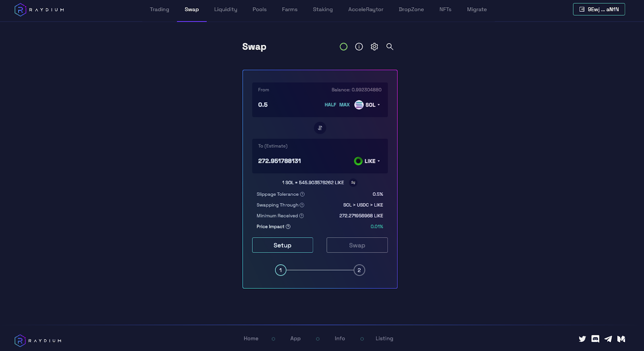This screenshot has height=351, width=644.
Task: Open Raydium Telegram icon in footer
Action: pos(608,339)
